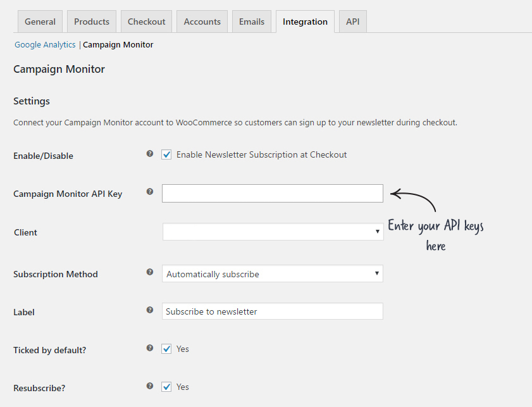This screenshot has width=532, height=407.
Task: Open the Emails tab
Action: click(252, 22)
